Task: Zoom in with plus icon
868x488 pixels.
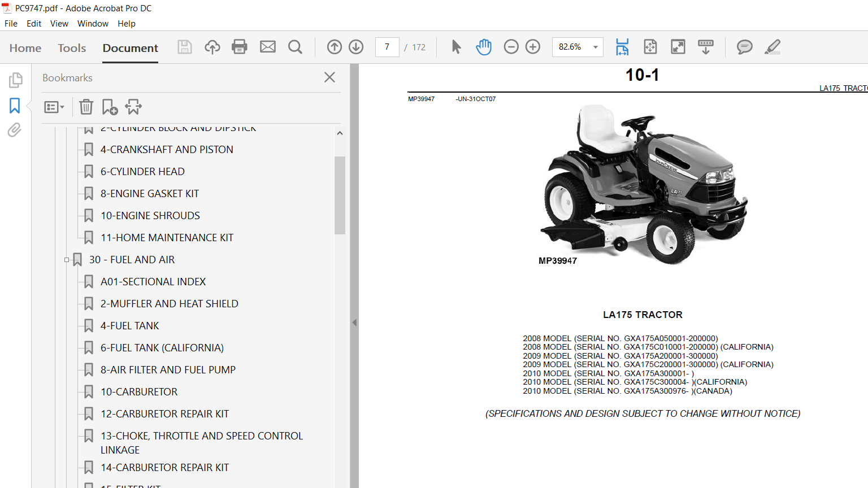Action: click(x=533, y=47)
